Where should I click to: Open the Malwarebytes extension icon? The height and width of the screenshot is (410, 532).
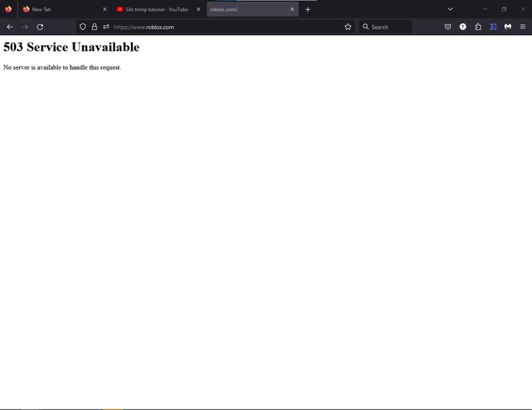(508, 27)
